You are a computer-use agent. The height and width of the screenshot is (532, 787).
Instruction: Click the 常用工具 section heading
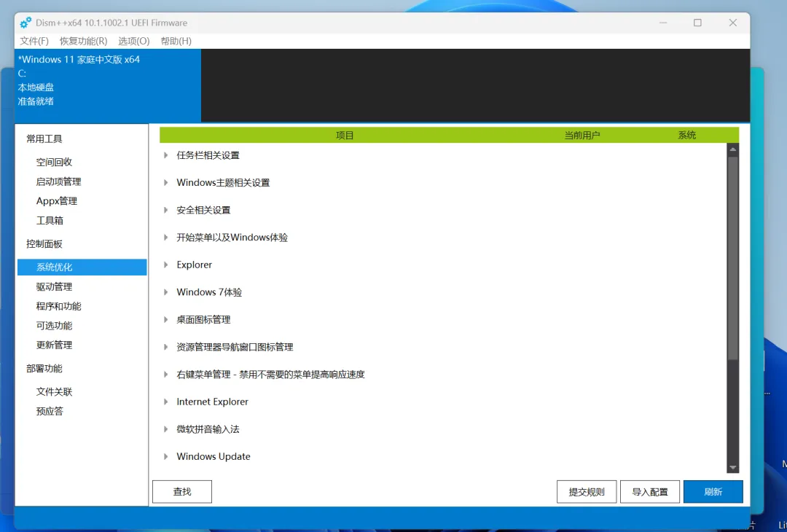(44, 139)
